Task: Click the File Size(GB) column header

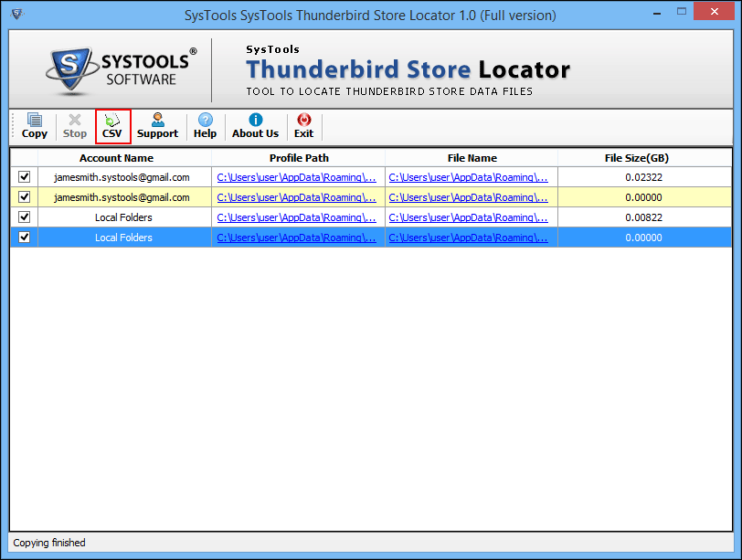Action: coord(644,157)
